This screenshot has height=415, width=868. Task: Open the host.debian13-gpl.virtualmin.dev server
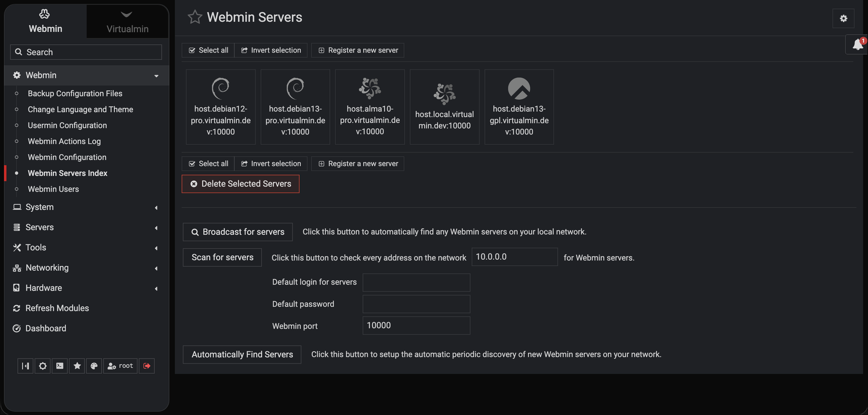pos(519,107)
